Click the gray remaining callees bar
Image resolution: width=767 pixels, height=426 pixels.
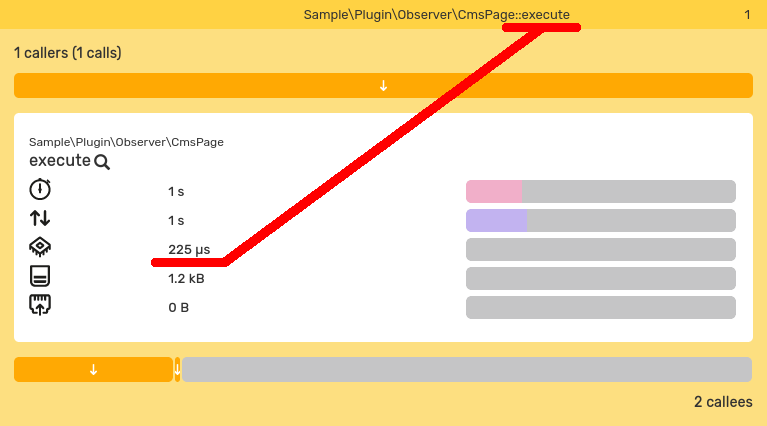[467, 370]
